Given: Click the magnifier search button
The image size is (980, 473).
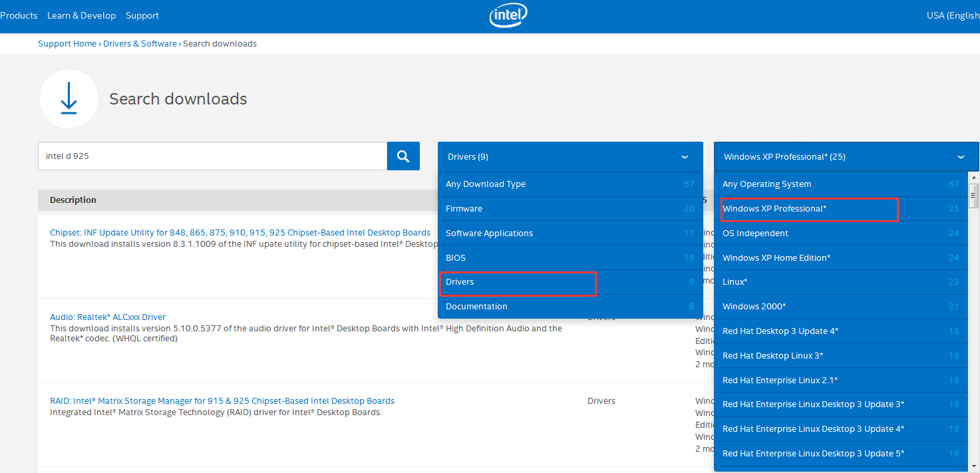Looking at the screenshot, I should 403,156.
